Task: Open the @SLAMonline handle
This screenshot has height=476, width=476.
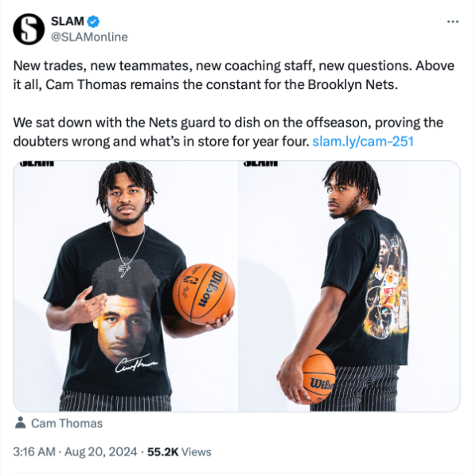Action: 89,37
